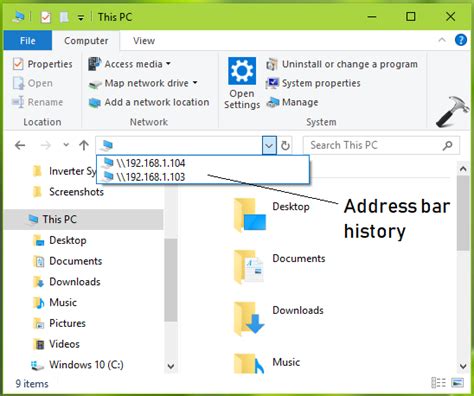
Task: Open the Downloads folder in the main pane
Action: (x=279, y=318)
